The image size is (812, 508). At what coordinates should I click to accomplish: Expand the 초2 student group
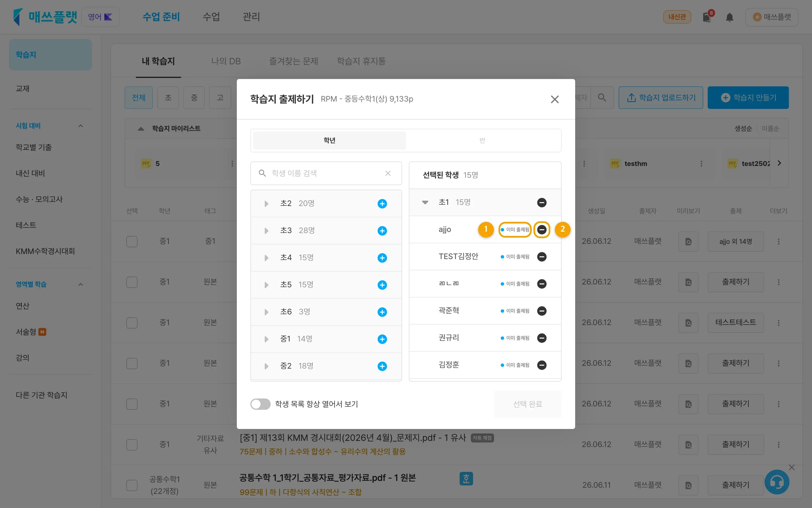[x=266, y=203]
